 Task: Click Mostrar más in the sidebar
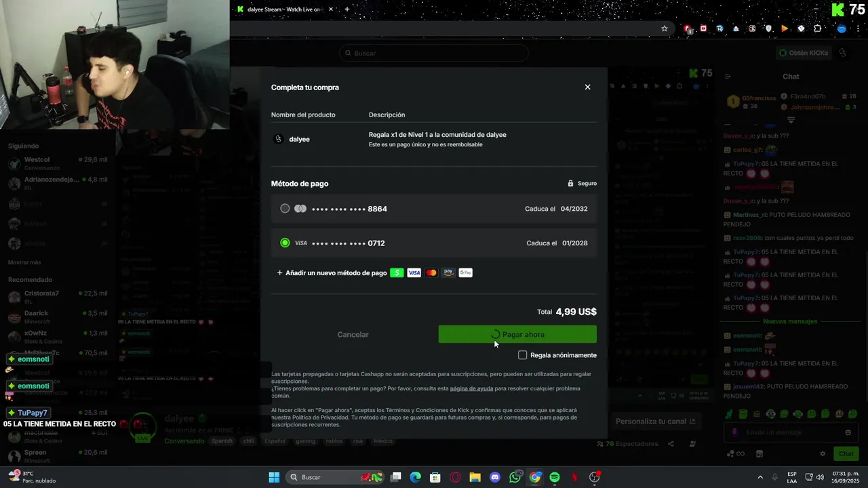click(x=24, y=262)
